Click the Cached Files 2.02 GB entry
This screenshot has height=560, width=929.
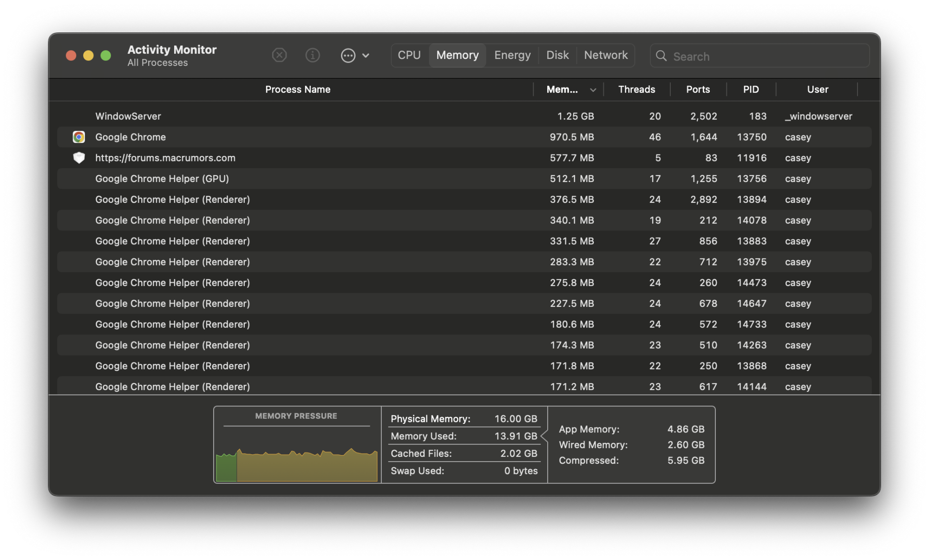click(464, 454)
